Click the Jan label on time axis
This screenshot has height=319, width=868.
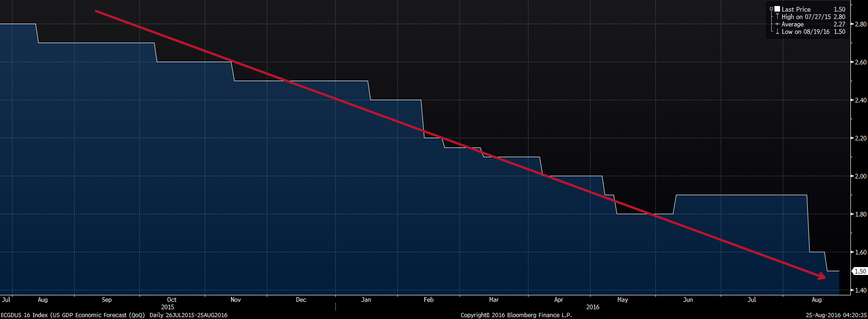click(x=366, y=300)
